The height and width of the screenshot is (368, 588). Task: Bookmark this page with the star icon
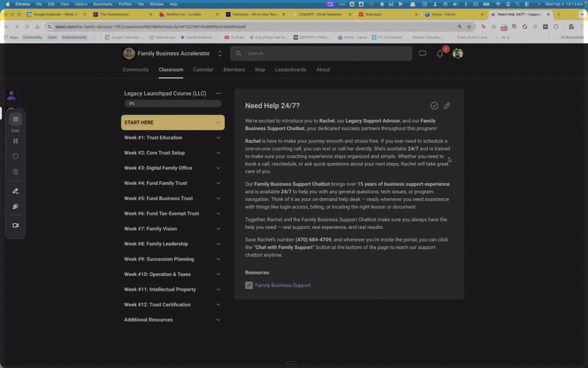tap(469, 26)
